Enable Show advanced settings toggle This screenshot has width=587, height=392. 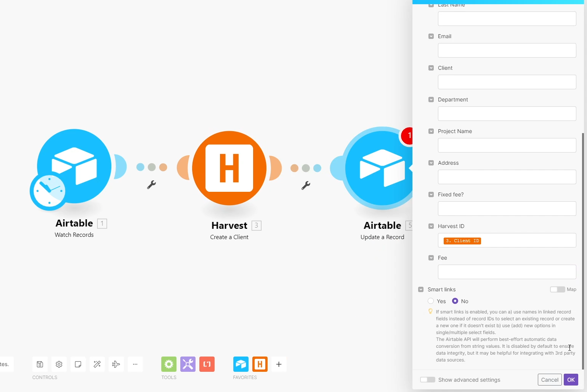click(428, 380)
